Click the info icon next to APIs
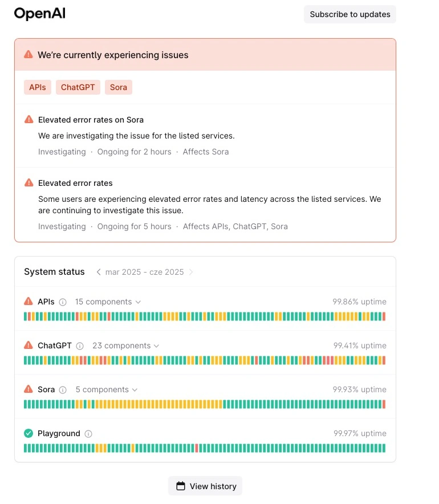This screenshot has height=504, width=439. pos(63,302)
